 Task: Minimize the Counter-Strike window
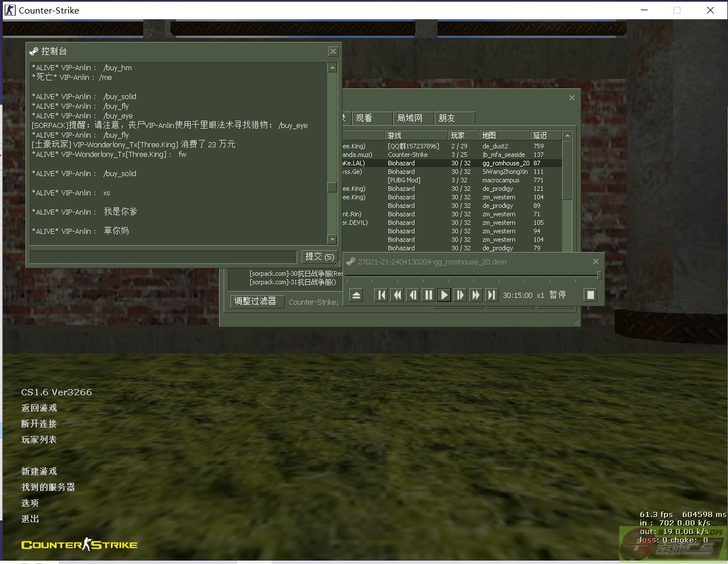[644, 10]
